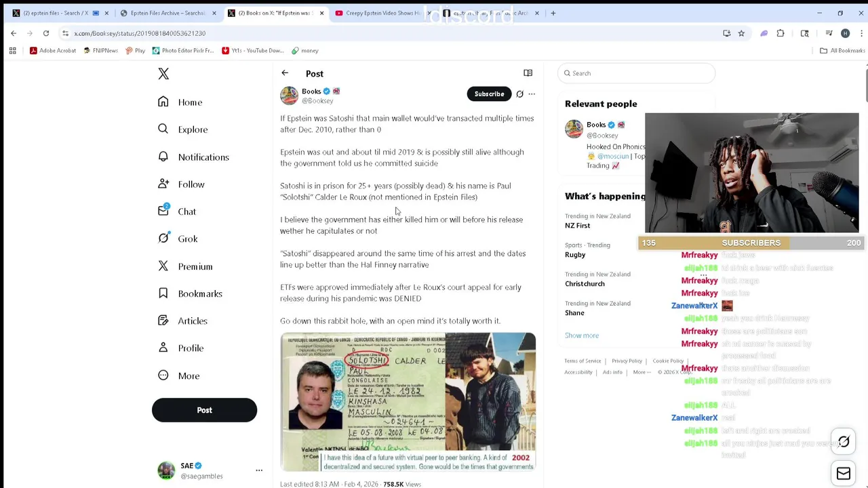
Task: Click the Premium sidebar X icon
Action: pyautogui.click(x=163, y=266)
